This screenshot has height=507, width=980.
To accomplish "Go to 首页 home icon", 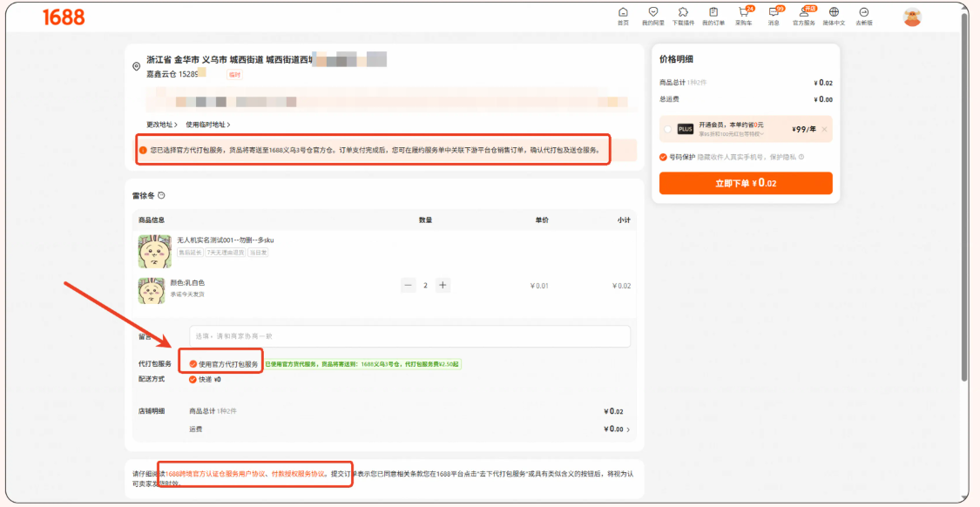I will (623, 17).
